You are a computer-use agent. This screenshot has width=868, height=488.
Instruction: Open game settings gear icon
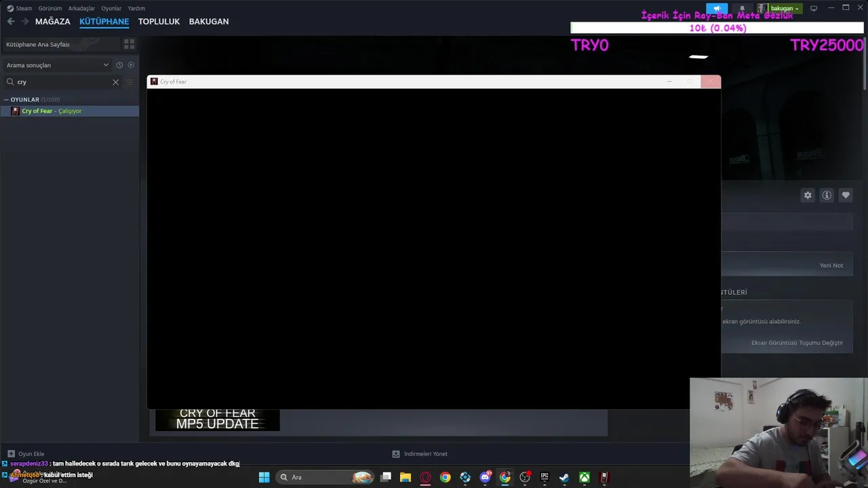point(808,195)
